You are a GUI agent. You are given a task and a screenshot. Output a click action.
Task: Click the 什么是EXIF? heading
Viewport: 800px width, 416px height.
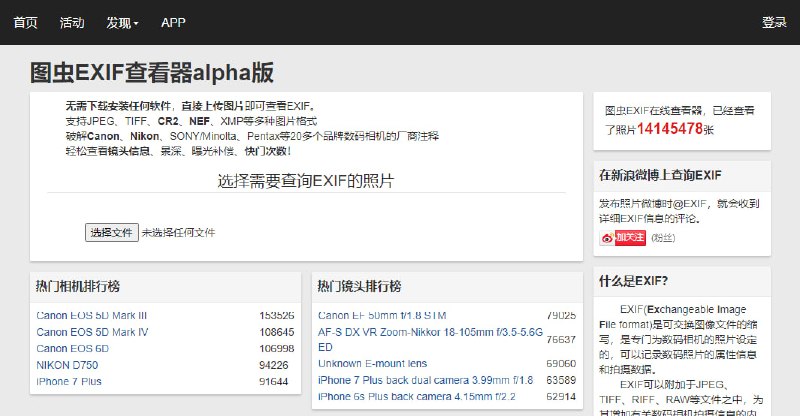coord(633,281)
